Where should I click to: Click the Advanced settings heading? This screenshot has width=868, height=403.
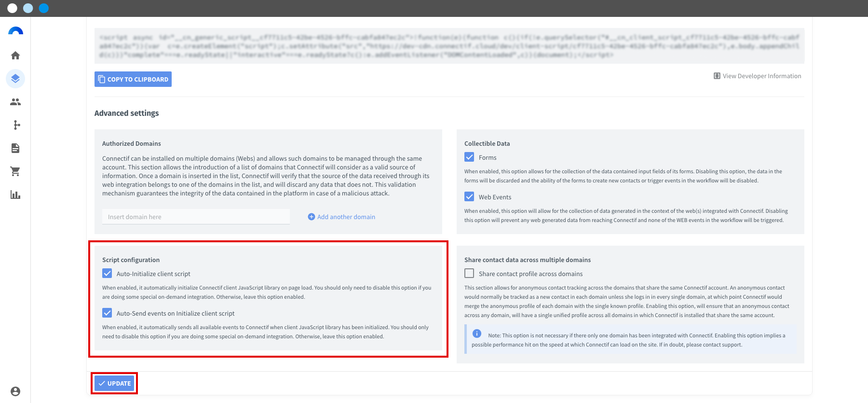(x=126, y=113)
